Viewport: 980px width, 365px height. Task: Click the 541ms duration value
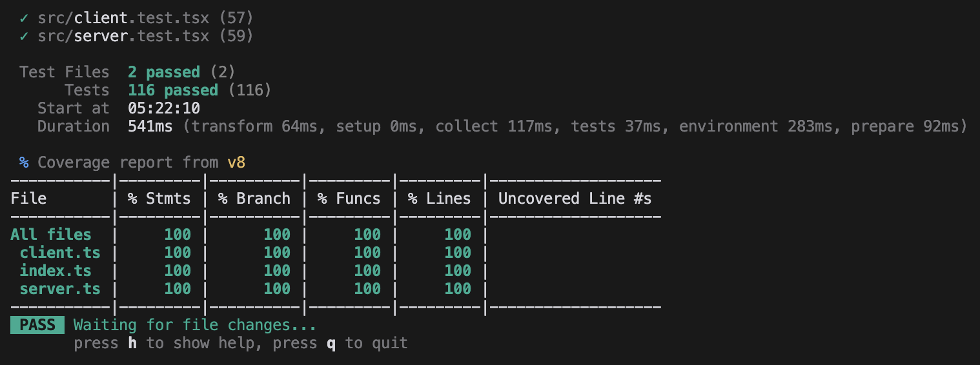tap(150, 126)
